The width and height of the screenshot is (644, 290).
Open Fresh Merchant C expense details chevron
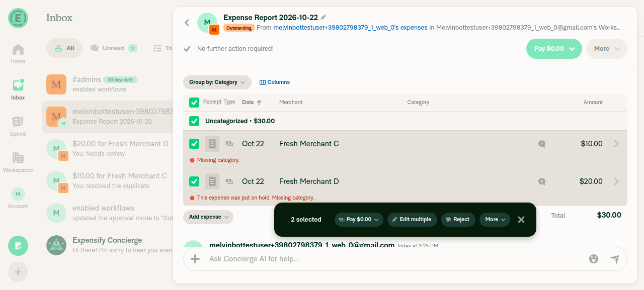[617, 144]
